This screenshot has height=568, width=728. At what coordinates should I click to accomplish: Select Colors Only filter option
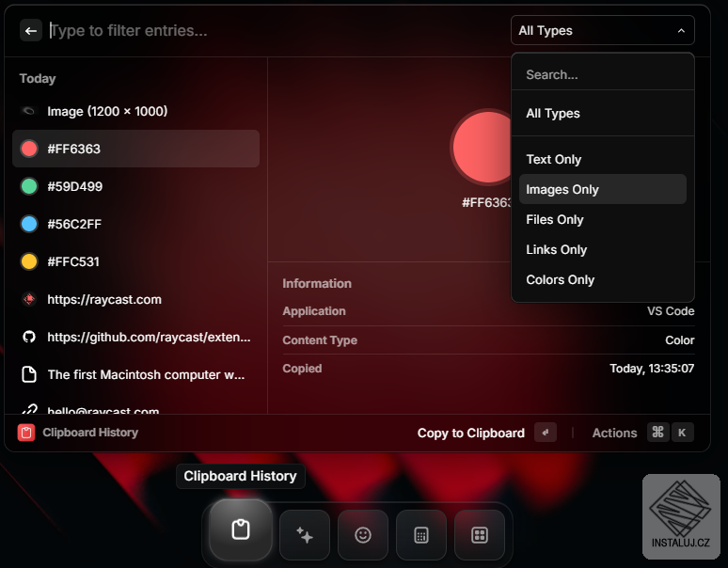tap(602, 280)
